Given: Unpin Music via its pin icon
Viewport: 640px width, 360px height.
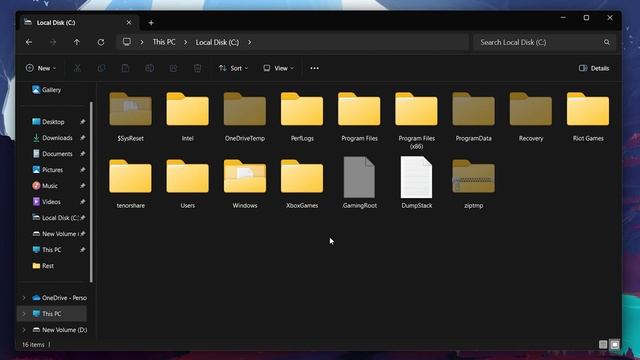Looking at the screenshot, I should 82,186.
